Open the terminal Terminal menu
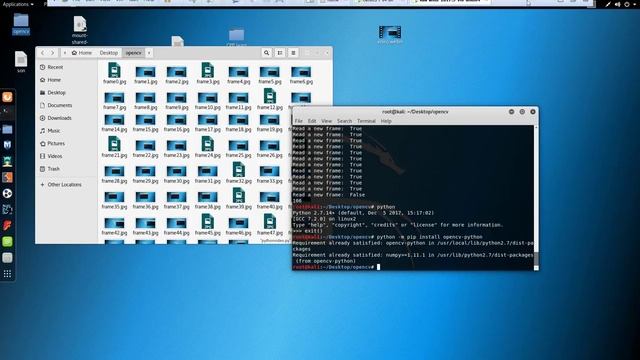This screenshot has width=640, height=360. (x=366, y=121)
